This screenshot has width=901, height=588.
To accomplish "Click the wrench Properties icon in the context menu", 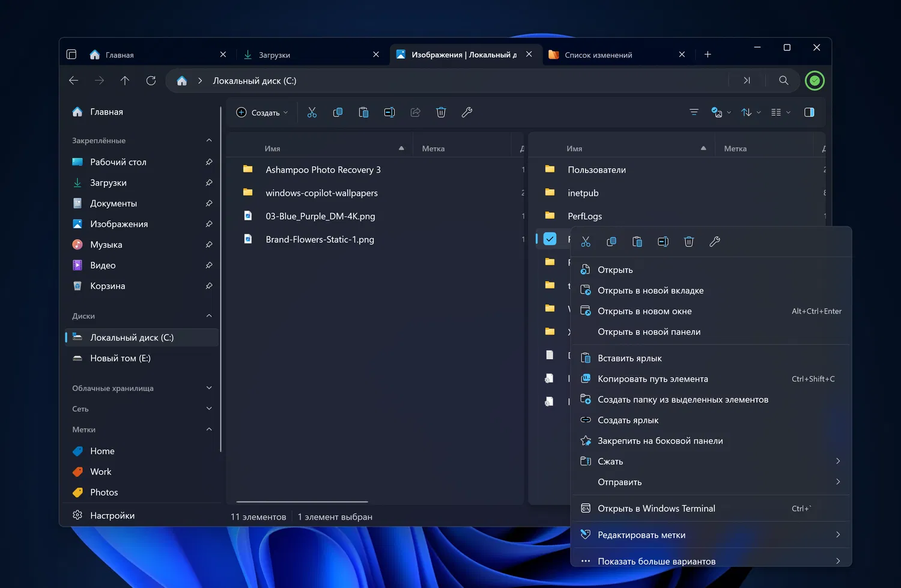I will click(715, 241).
